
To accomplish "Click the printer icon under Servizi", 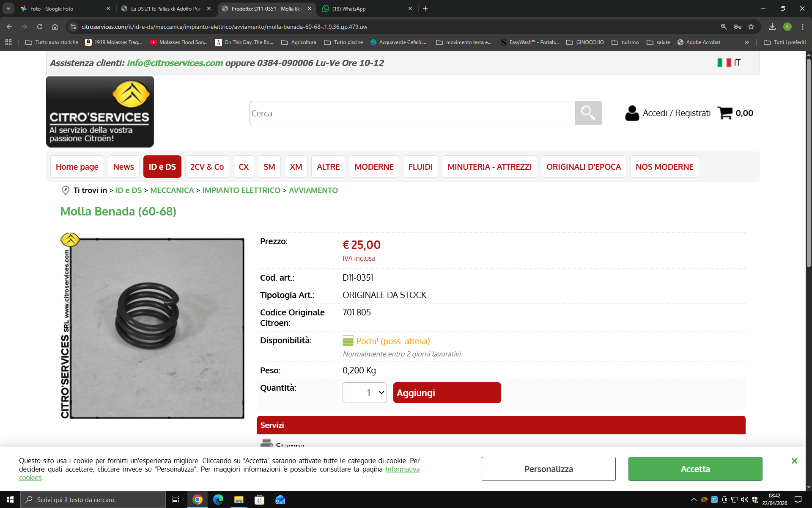I will coord(266,443).
